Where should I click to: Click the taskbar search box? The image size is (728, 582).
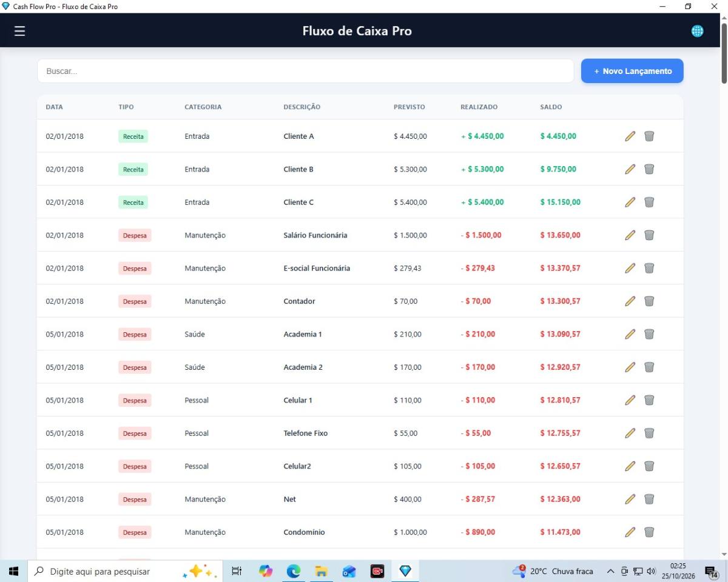point(126,571)
